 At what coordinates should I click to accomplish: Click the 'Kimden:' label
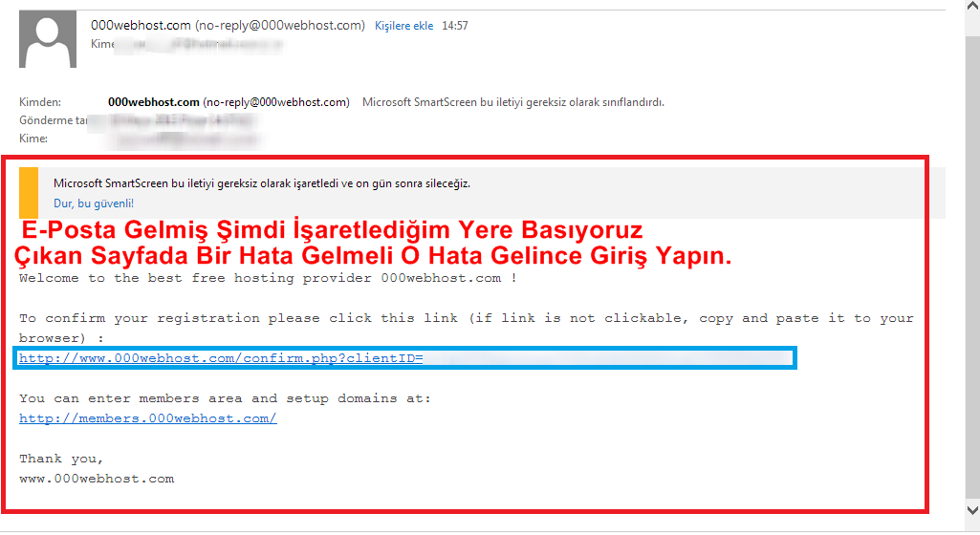40,102
